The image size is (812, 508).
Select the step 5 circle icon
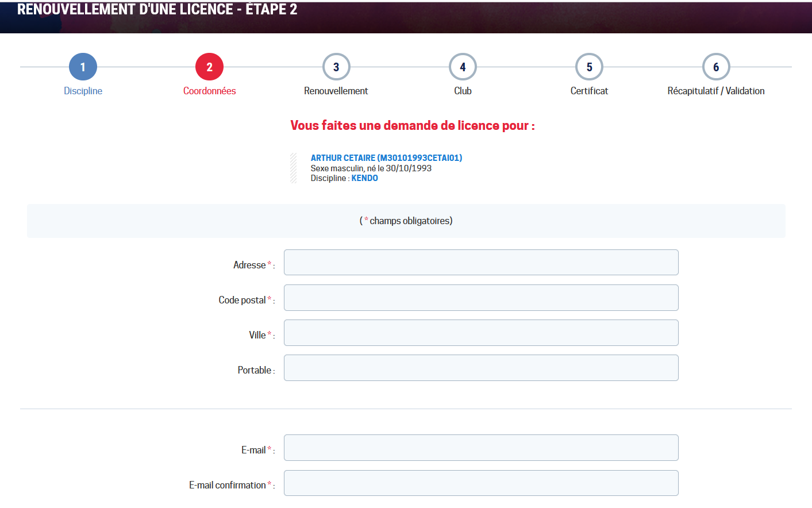[589, 67]
